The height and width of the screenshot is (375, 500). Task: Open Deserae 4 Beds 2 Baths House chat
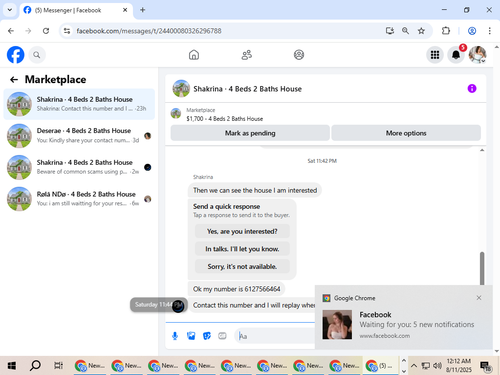tap(79, 135)
